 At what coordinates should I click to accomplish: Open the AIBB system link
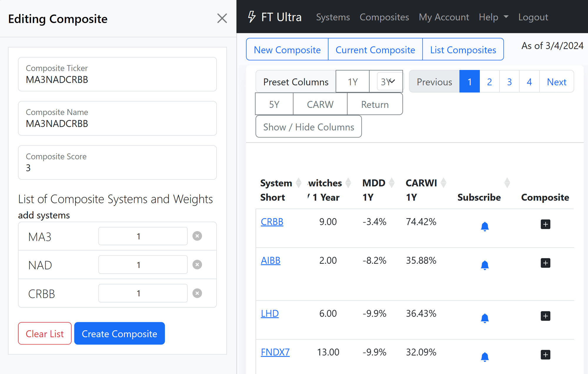270,261
